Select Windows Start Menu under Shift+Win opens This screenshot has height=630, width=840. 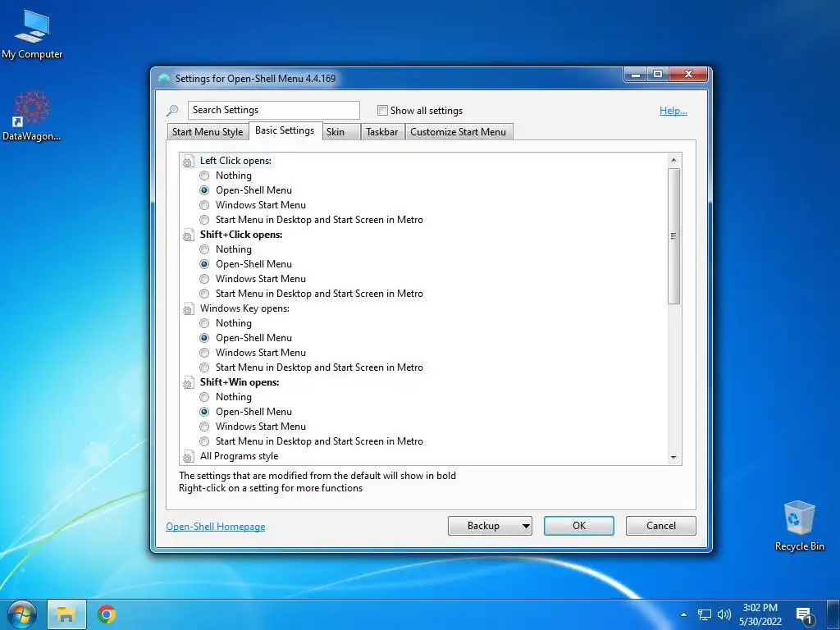204,427
